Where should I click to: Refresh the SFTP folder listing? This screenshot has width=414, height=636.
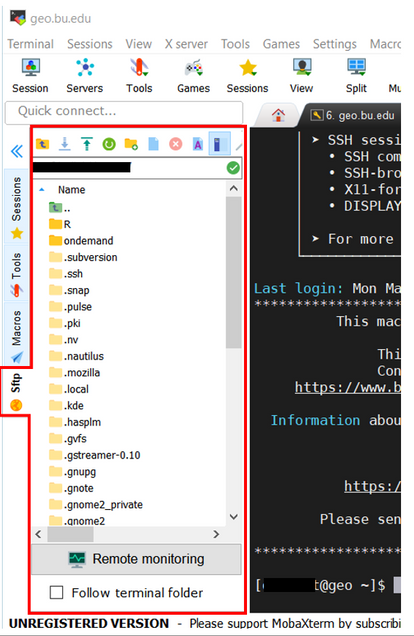[x=109, y=144]
